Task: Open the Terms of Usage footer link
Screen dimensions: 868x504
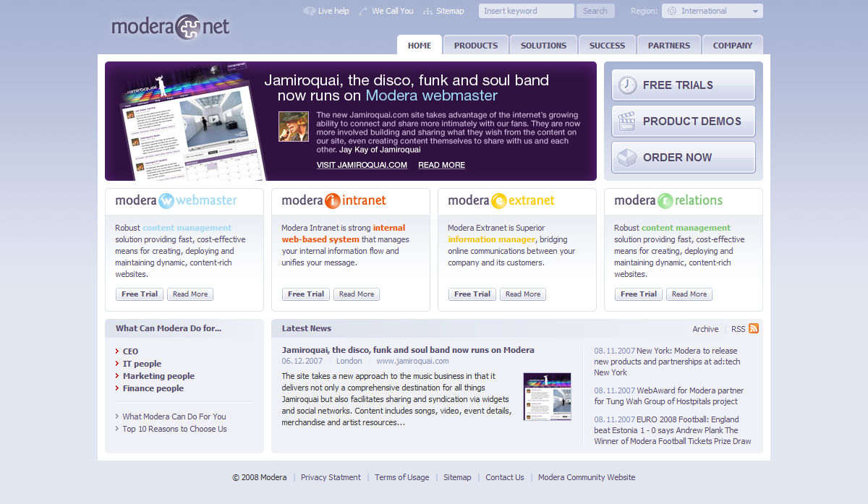Action: coord(401,477)
